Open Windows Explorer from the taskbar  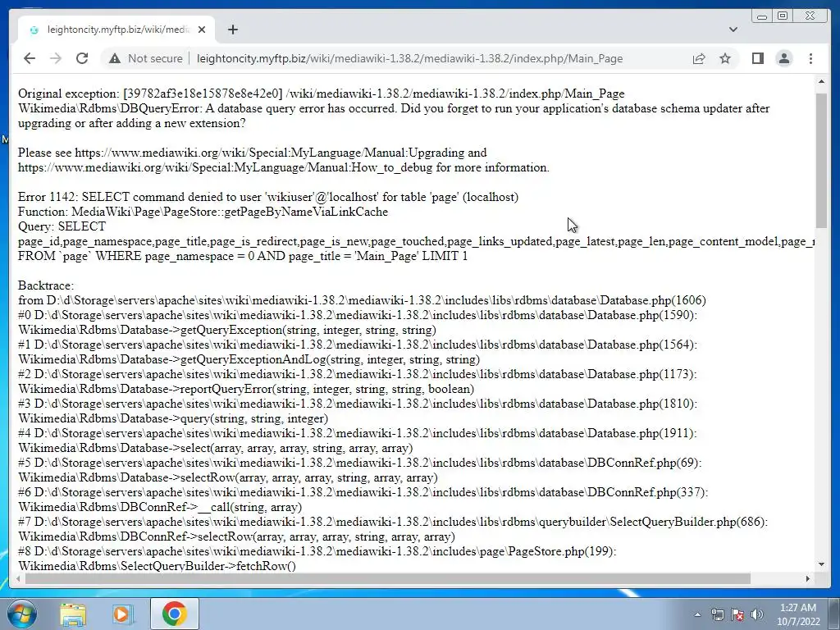point(73,614)
